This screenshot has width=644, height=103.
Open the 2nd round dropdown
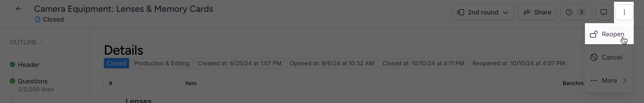483,12
